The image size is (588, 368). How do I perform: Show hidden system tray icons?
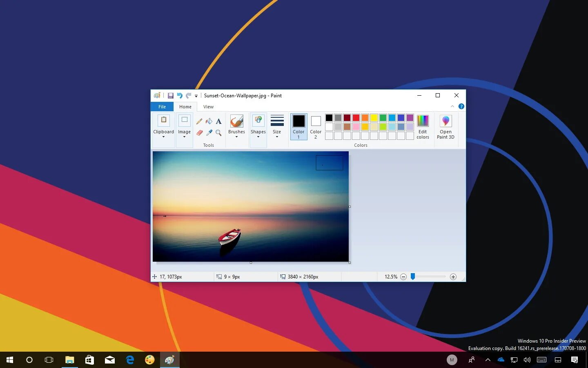point(488,360)
